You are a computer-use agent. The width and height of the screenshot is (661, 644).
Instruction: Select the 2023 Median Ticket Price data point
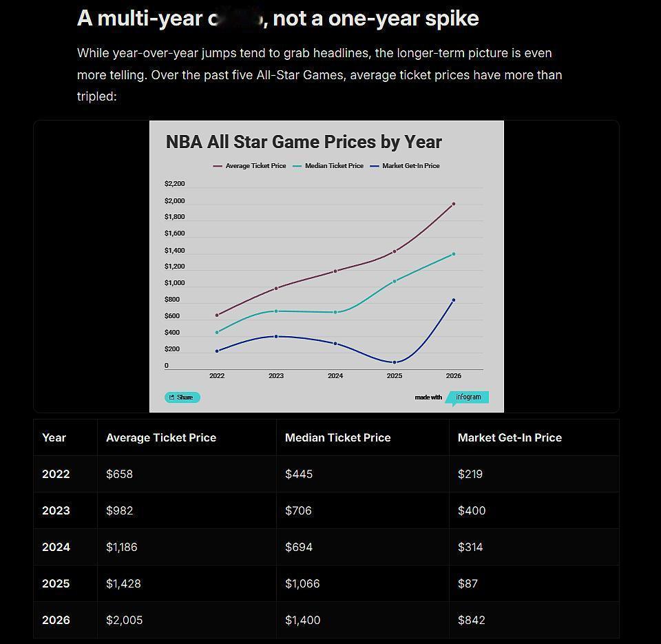coord(276,311)
